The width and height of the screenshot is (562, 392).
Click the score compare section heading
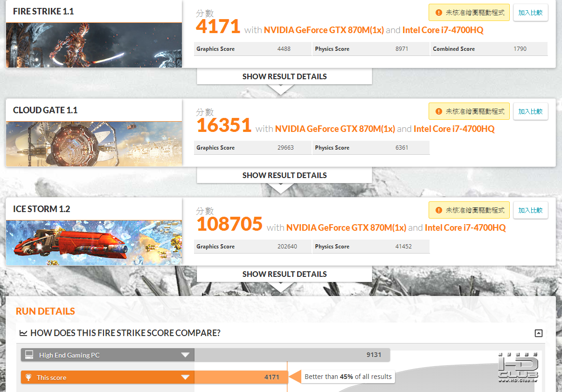tap(125, 333)
